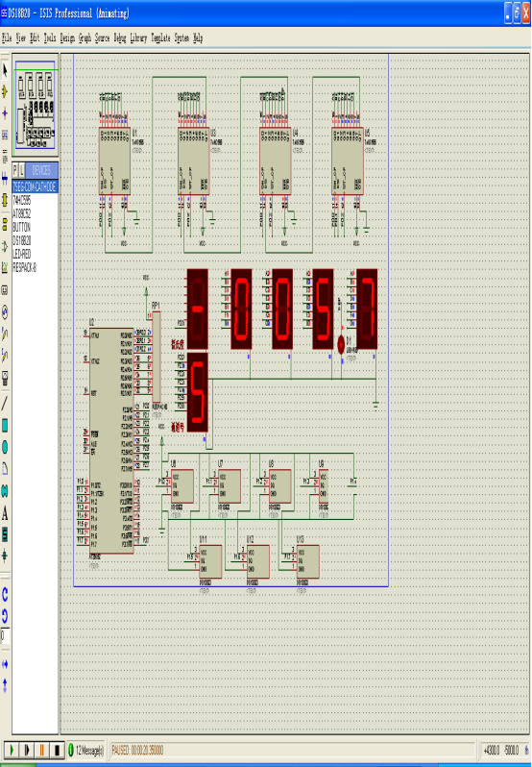Viewport: 532px width, 767px height.
Task: Select DS18B20 in device list
Action: 35,240
